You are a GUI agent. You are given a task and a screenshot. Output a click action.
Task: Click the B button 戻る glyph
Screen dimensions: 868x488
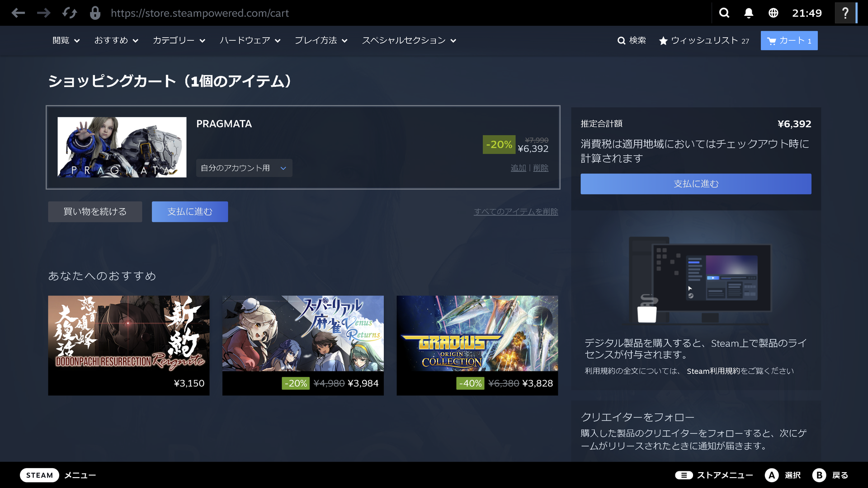coord(819,475)
